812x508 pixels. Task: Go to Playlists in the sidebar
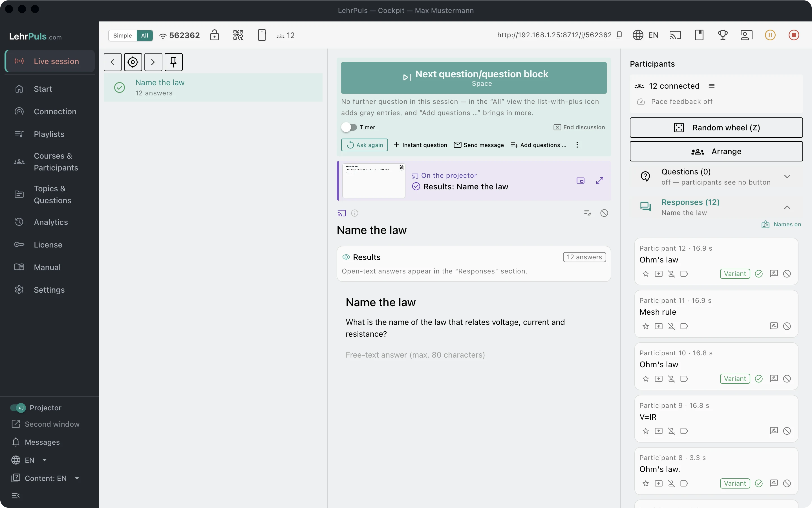[50, 134]
